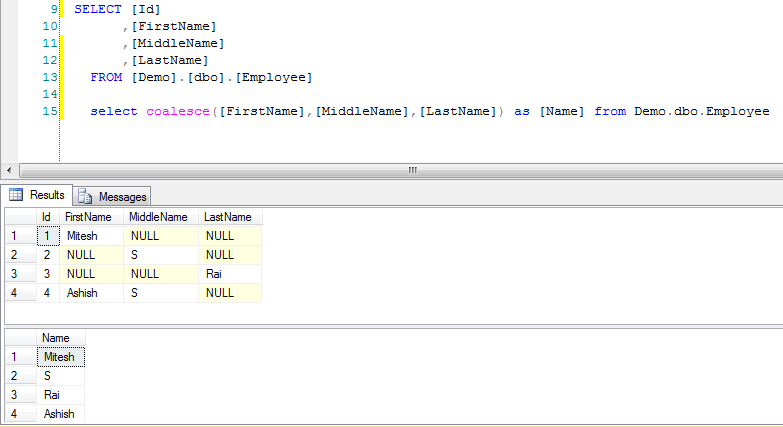
Task: Select row header 2 in Name grid
Action: [x=20, y=376]
